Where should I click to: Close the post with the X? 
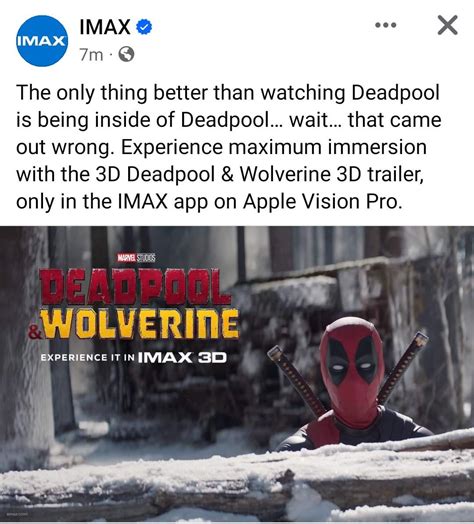[447, 25]
